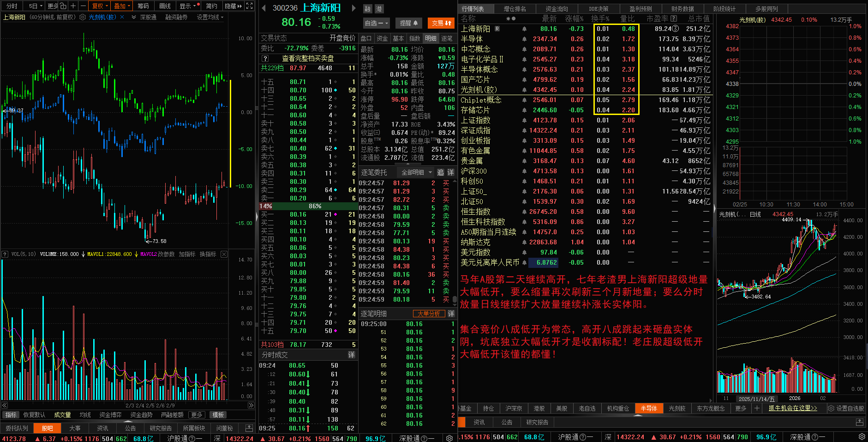Click 查看完整档买卖盘 link
This screenshot has height=442, width=868.
tap(308, 59)
